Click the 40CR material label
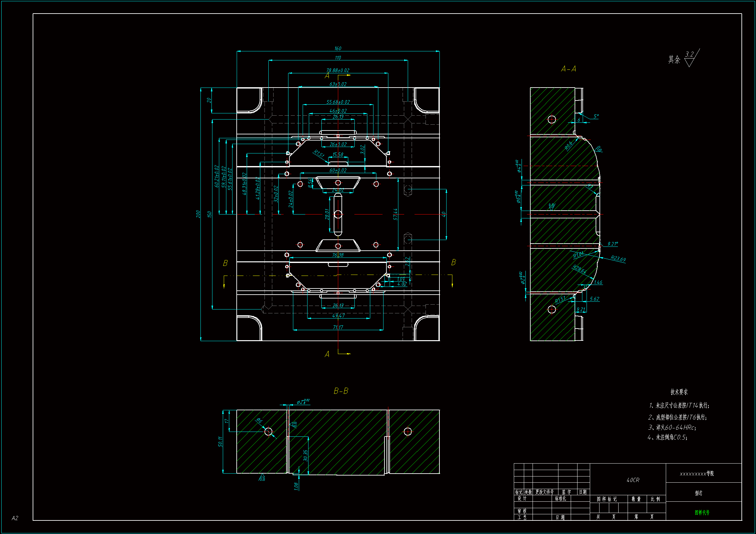The height and width of the screenshot is (534, 756). click(632, 480)
